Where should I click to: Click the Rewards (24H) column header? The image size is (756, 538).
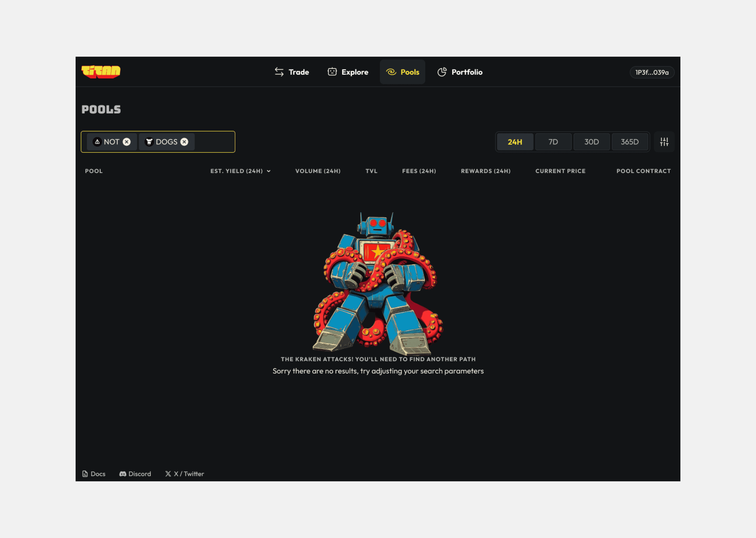(486, 171)
